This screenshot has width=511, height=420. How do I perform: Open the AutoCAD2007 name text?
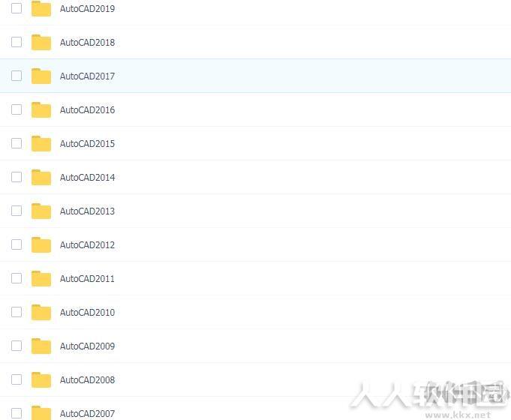tap(87, 414)
